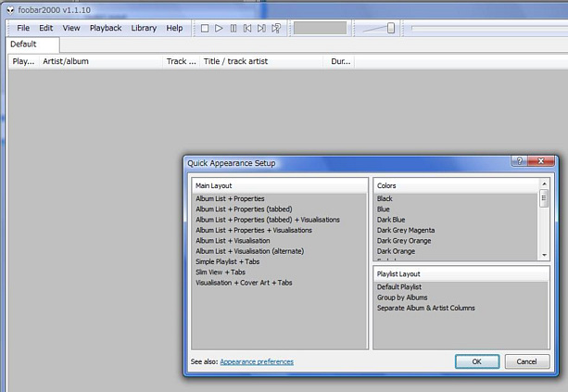Click the grey visualisation toolbar panel
Screen dimensions: 568x392
[x=321, y=28]
